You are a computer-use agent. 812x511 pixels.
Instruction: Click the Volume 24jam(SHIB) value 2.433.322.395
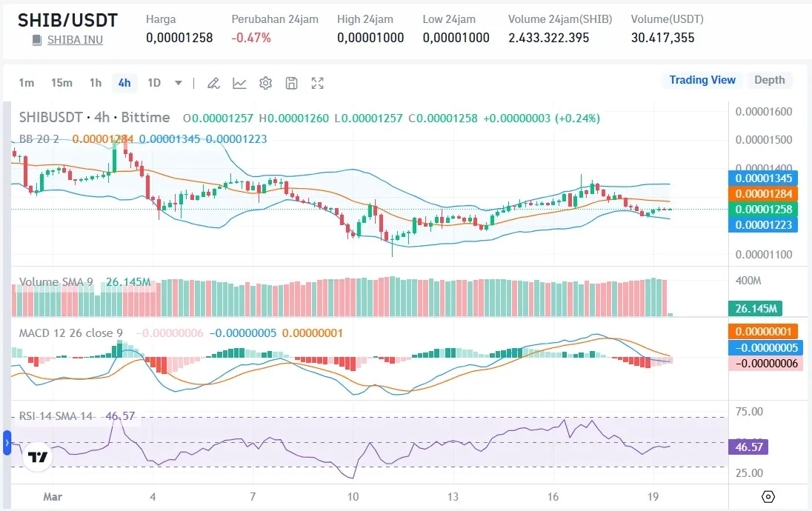pyautogui.click(x=549, y=38)
